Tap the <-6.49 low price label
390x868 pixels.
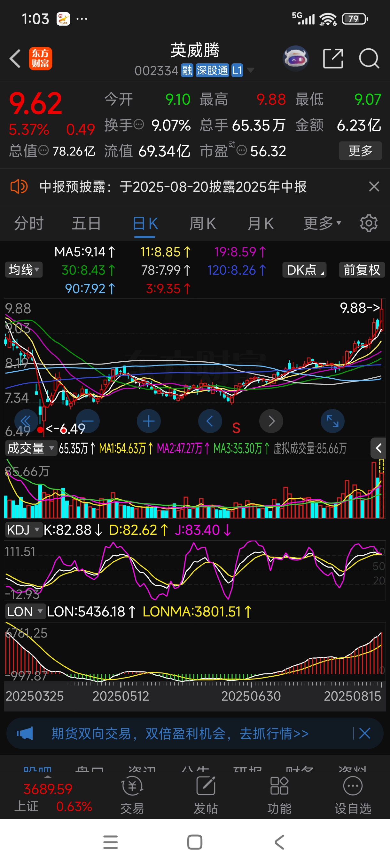click(65, 429)
